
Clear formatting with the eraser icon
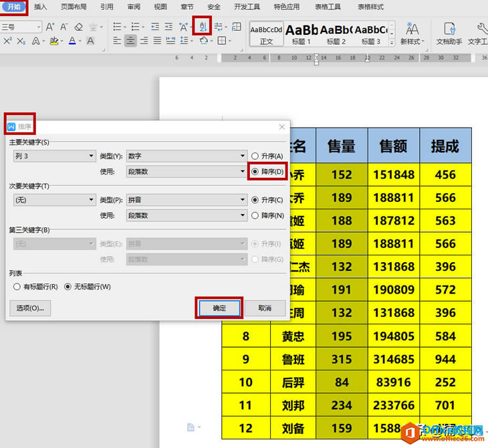(79, 27)
